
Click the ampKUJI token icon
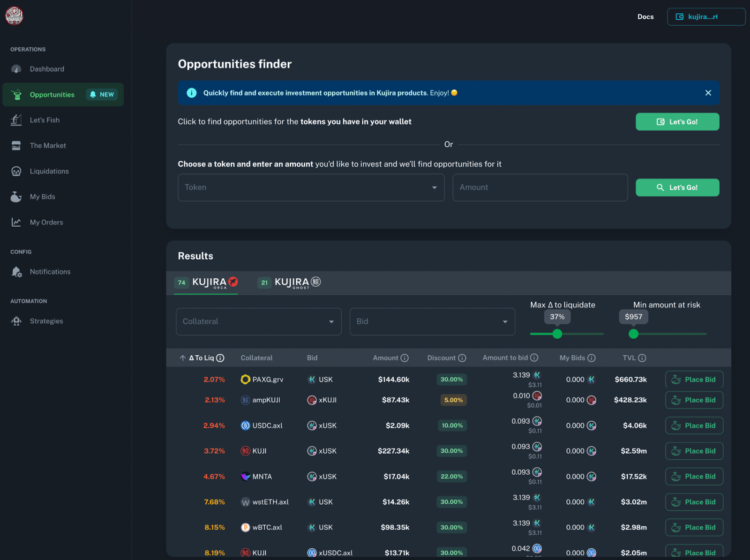(x=245, y=400)
